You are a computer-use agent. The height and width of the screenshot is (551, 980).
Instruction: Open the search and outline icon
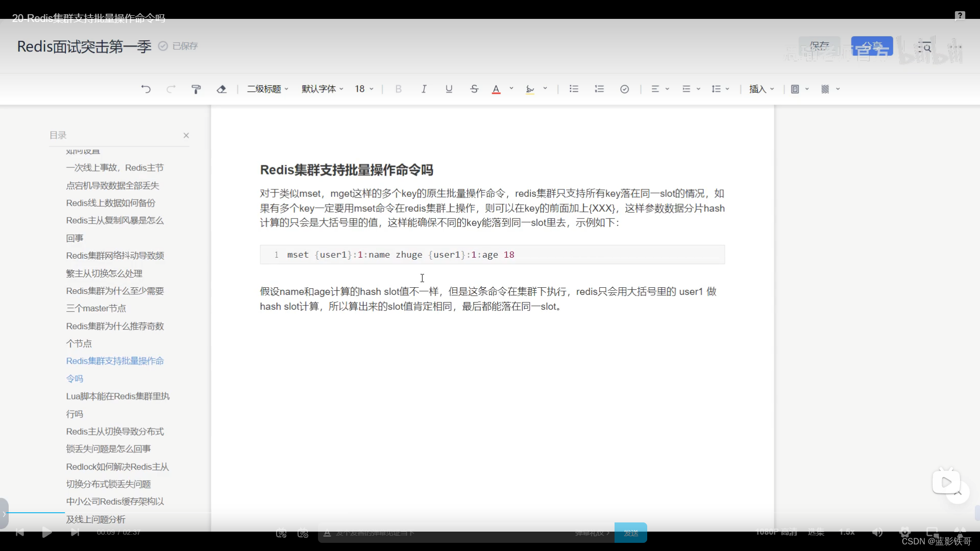(925, 47)
